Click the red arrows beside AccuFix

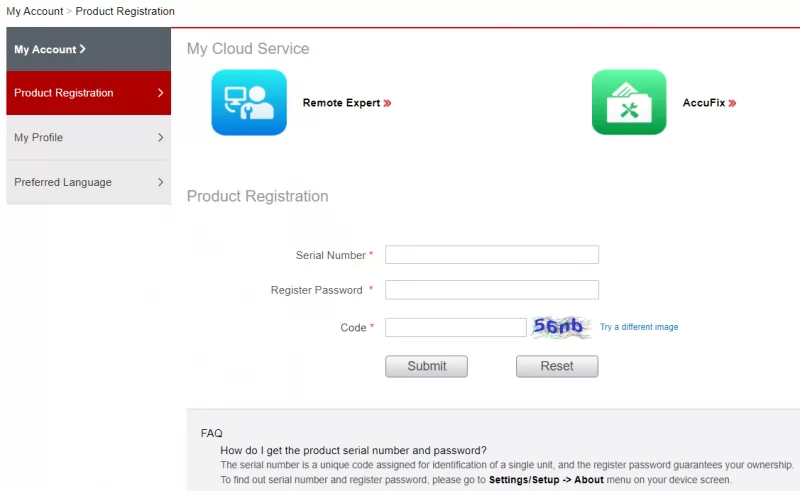732,103
